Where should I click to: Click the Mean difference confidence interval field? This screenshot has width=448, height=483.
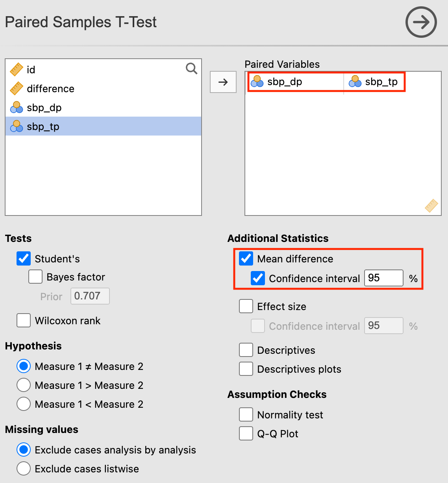click(x=383, y=278)
